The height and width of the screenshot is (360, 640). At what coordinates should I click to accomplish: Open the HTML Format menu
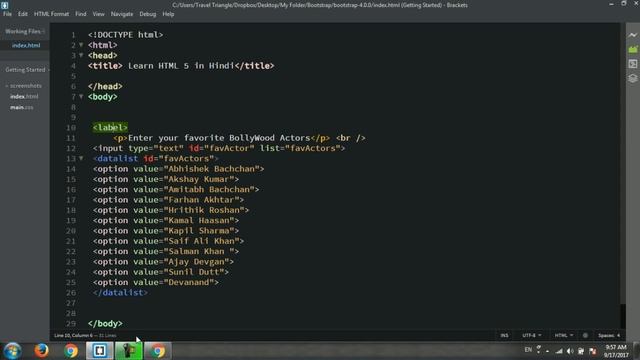(x=51, y=14)
